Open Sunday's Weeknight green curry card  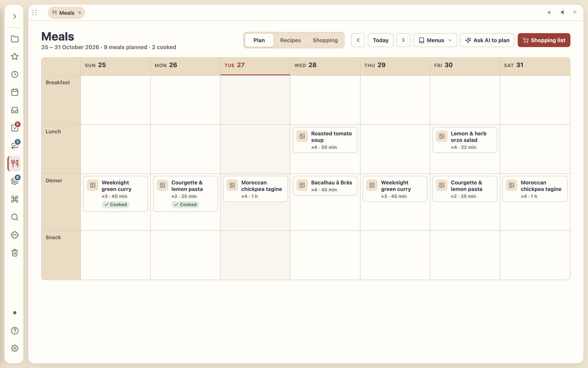point(116,194)
